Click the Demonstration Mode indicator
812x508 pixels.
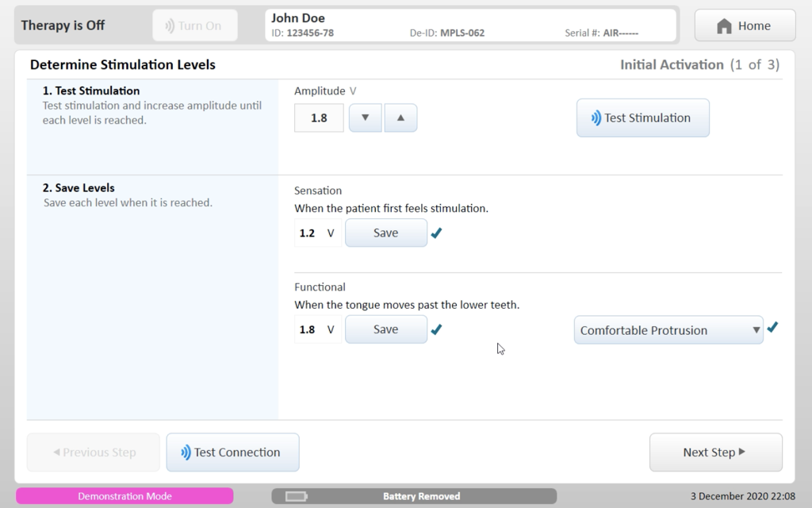[124, 496]
